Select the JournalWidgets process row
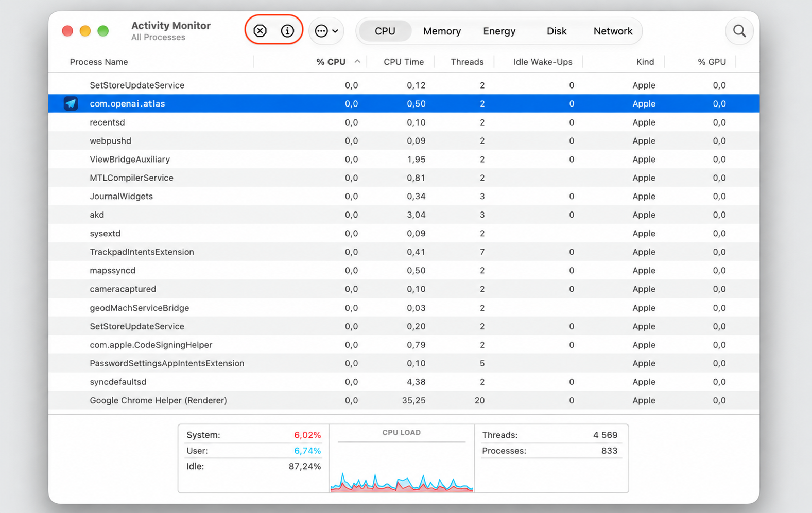The width and height of the screenshot is (812, 513). coord(404,196)
